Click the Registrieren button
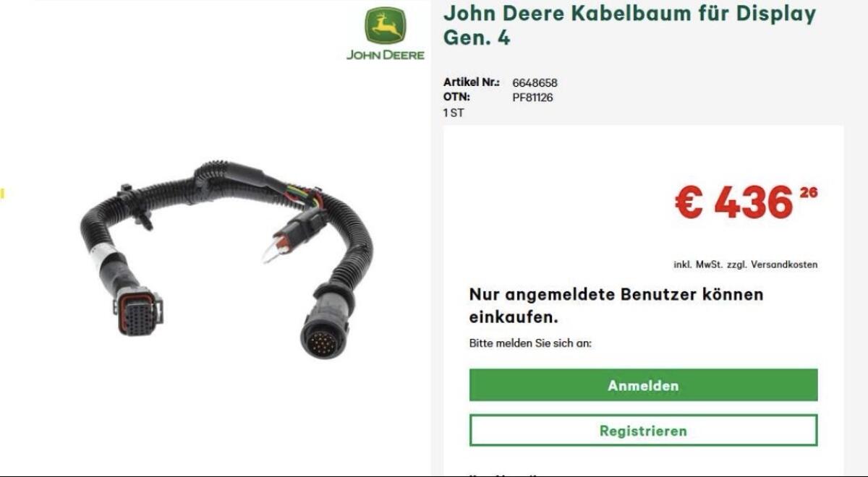This screenshot has width=868, height=477. (x=643, y=431)
